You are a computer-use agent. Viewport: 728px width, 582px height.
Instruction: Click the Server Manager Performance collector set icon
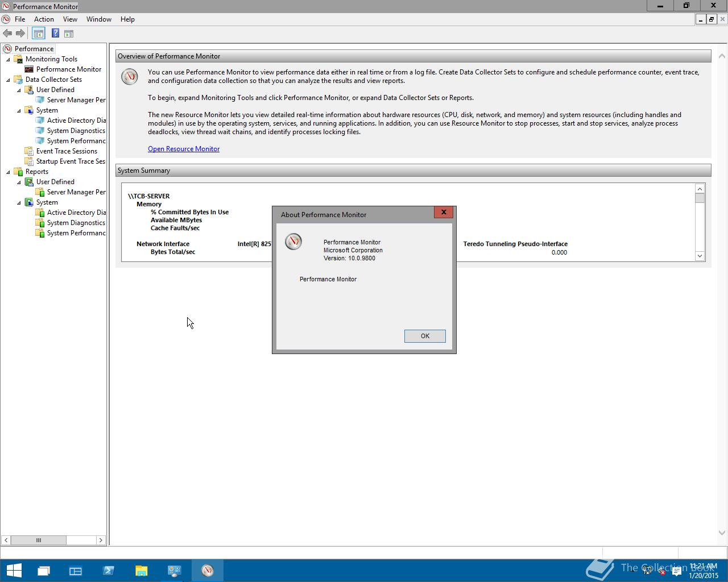pos(40,100)
